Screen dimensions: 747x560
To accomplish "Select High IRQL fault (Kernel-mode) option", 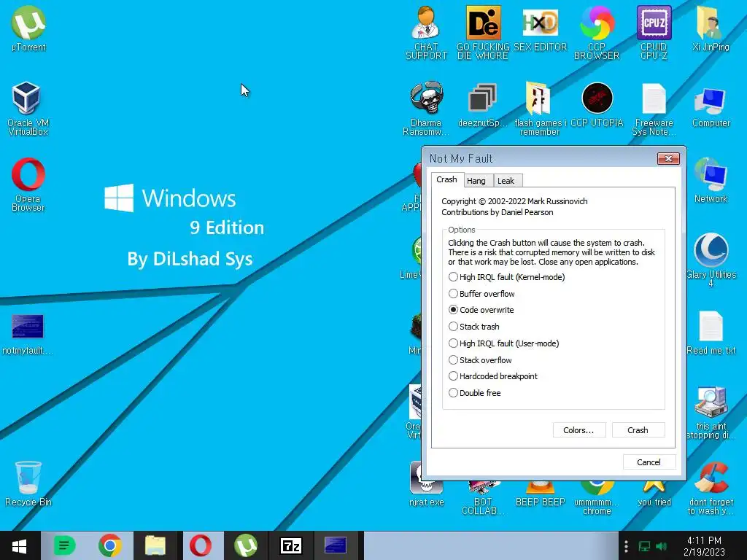I will (x=507, y=277).
